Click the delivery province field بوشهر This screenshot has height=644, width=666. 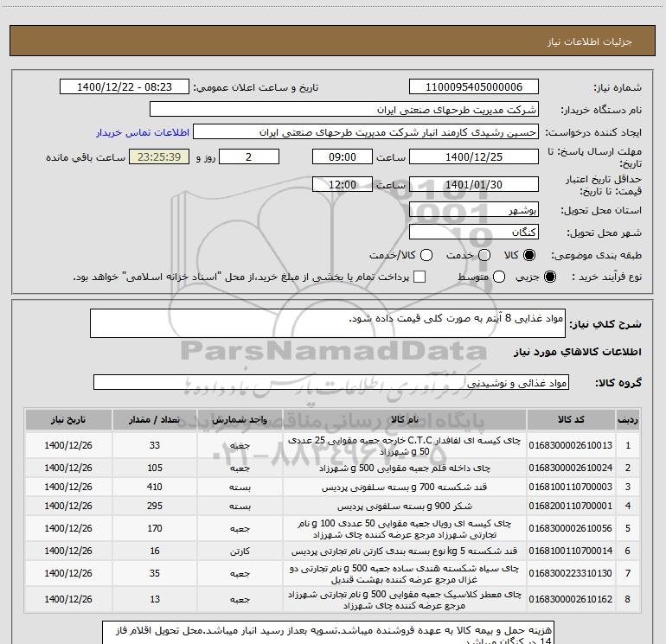tap(474, 210)
